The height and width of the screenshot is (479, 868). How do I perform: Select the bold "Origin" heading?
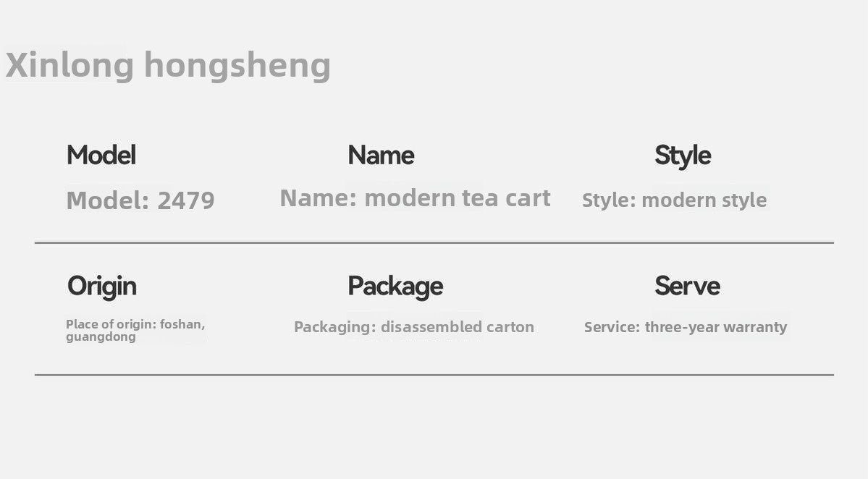click(101, 286)
